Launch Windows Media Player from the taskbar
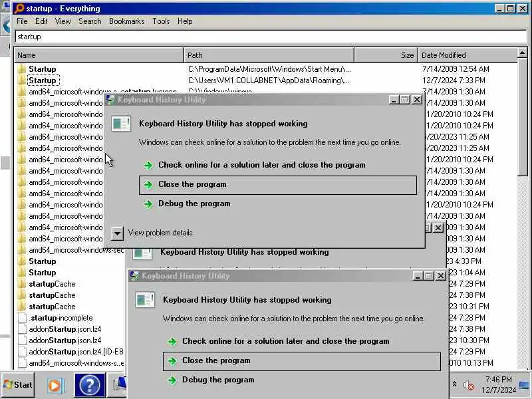The height and width of the screenshot is (399, 532). tap(55, 385)
